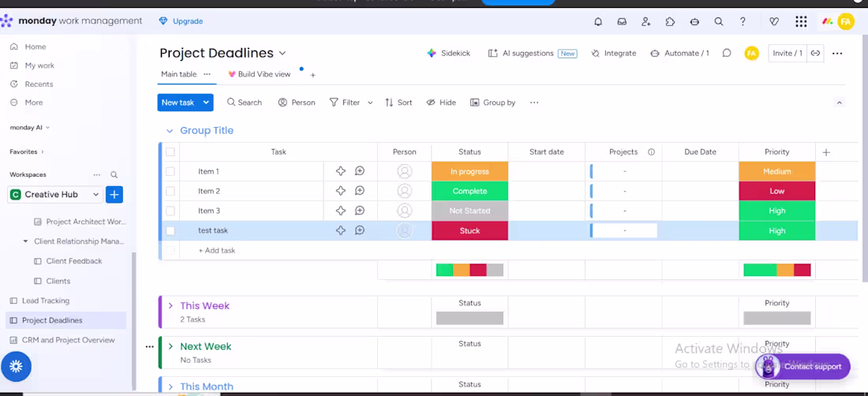Open the Project Deadlines title dropdown
868x396 pixels.
pos(282,53)
